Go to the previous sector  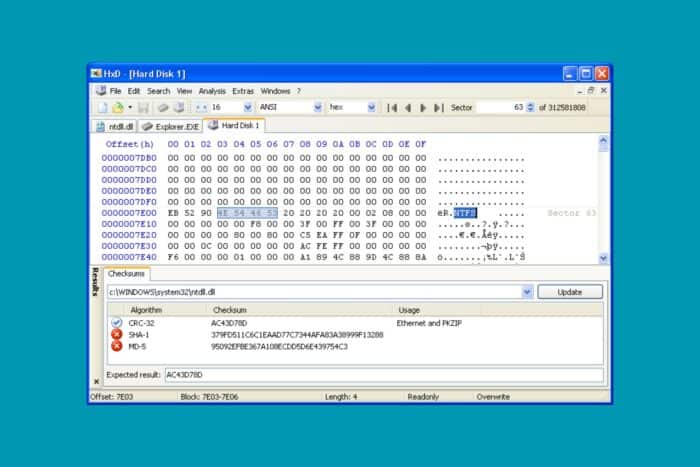407,107
